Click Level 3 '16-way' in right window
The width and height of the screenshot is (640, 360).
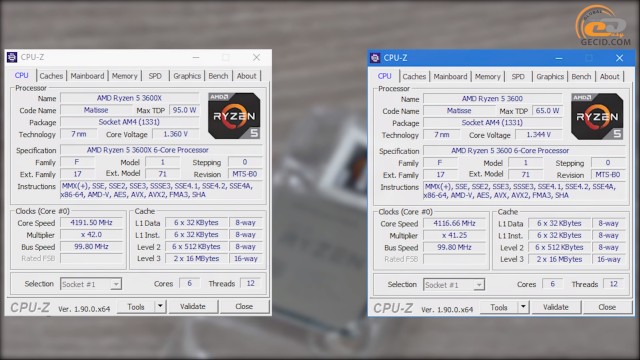pyautogui.click(x=609, y=260)
